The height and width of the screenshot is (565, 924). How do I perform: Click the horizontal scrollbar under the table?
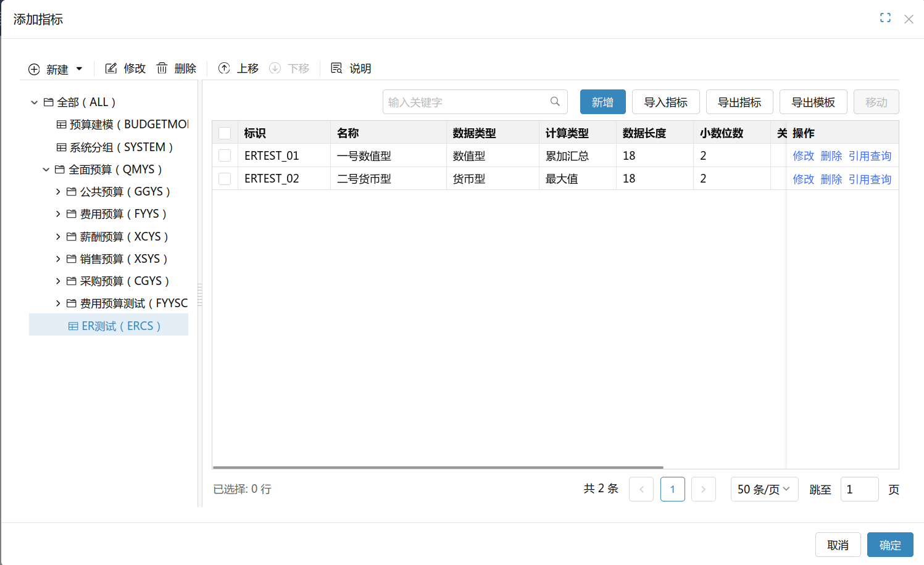pos(438,468)
